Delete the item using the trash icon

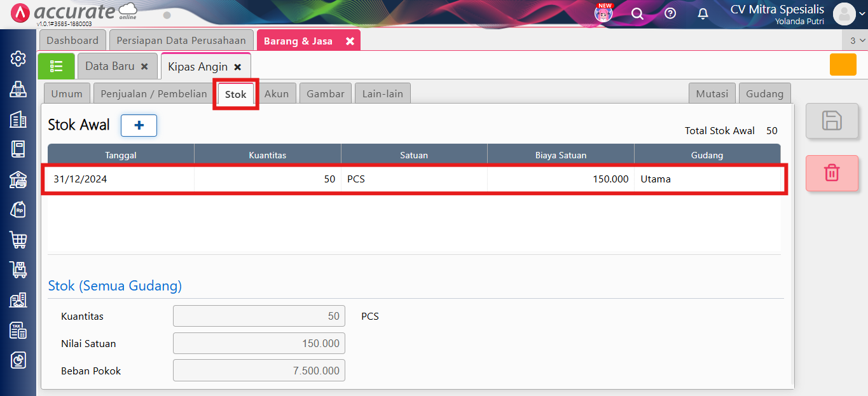click(x=832, y=173)
